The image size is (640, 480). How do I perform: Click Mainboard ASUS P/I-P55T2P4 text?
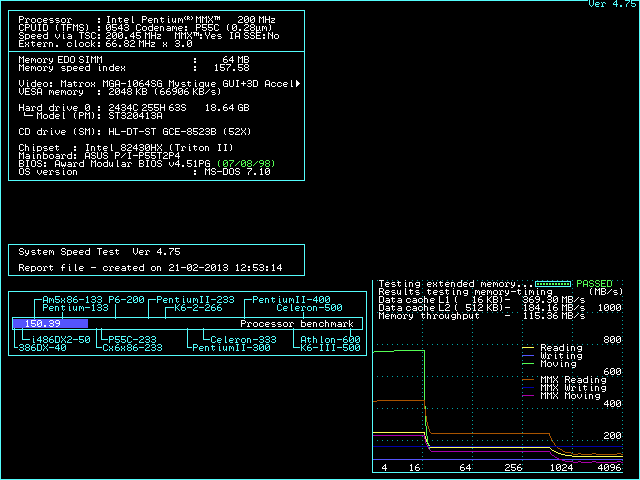(99, 156)
